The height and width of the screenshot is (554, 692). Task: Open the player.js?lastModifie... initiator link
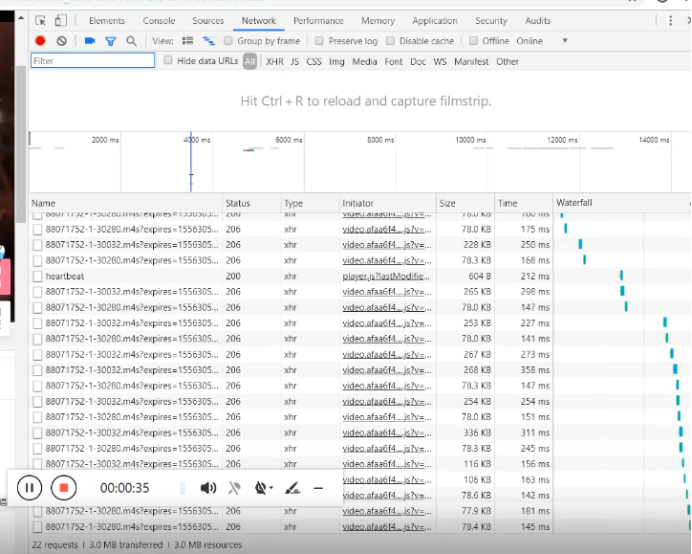(x=386, y=276)
